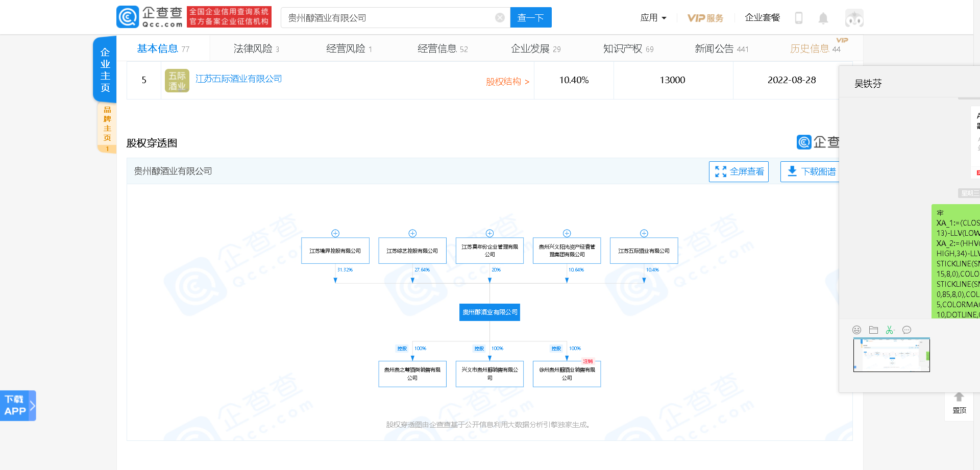Switch to the 企业发展 tab
The height and width of the screenshot is (470, 980).
point(536,49)
